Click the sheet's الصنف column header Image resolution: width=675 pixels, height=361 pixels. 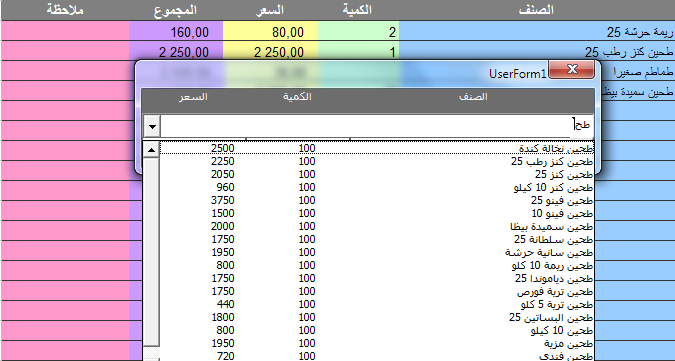[536, 10]
